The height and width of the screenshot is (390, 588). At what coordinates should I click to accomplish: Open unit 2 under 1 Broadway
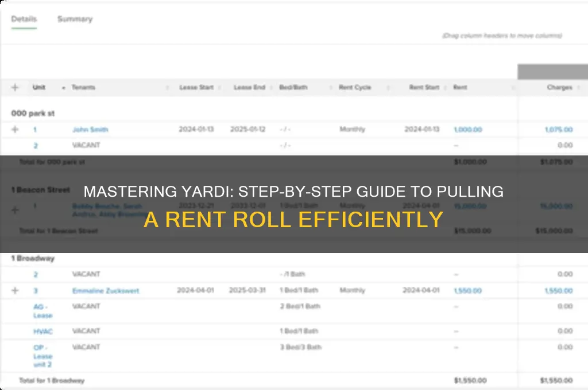click(x=36, y=274)
